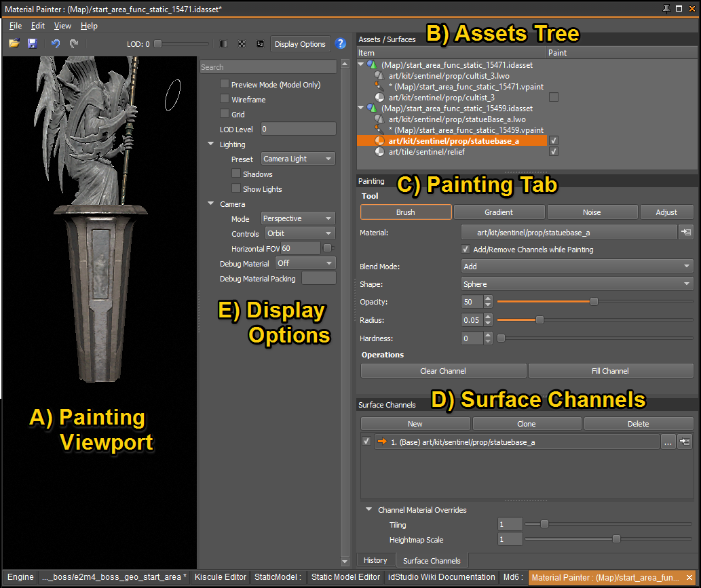Enable Preview Mode (Model Only) checkbox
Viewport: 701px width, 588px height.
(225, 84)
